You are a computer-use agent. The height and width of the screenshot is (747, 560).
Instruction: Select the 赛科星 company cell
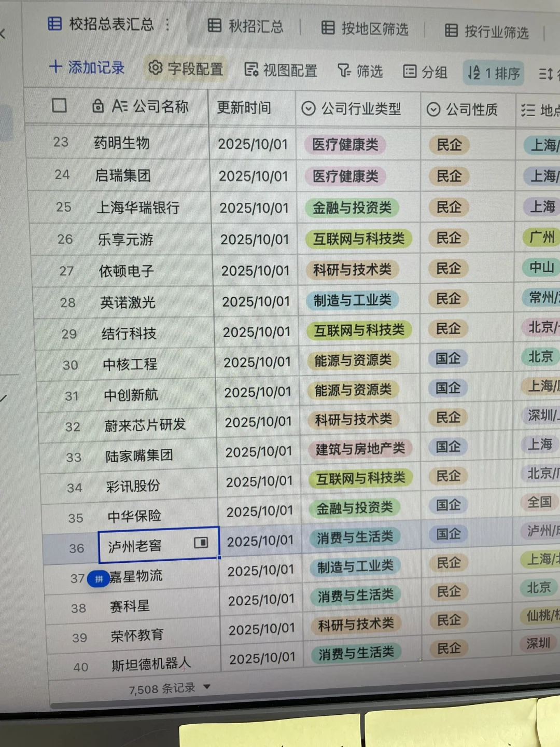130,606
